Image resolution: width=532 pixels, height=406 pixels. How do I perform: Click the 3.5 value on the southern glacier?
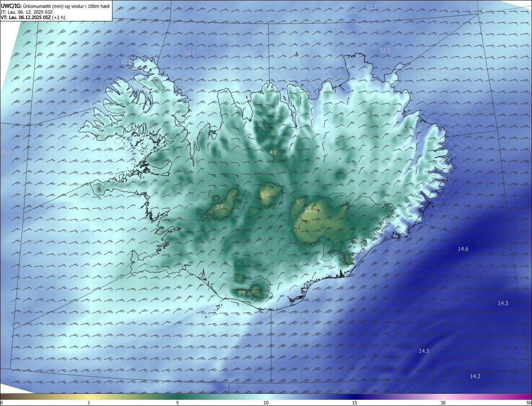pyautogui.click(x=241, y=293)
